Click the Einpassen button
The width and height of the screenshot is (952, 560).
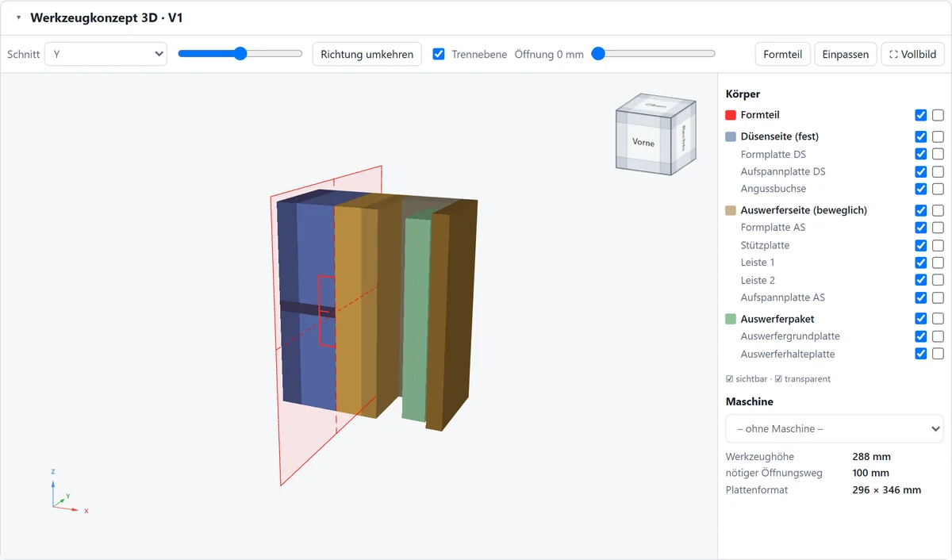(846, 54)
